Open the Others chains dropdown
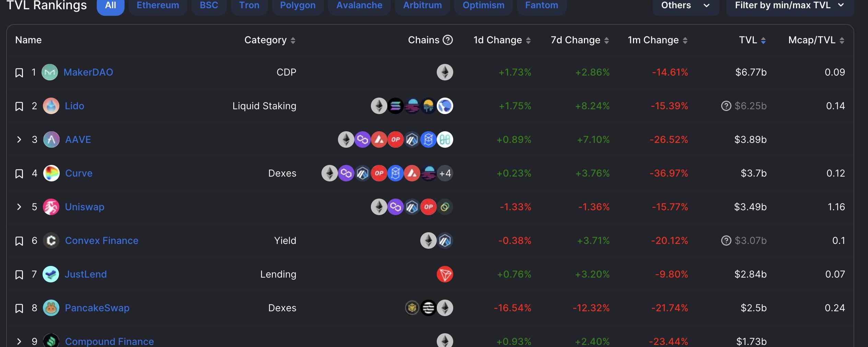This screenshot has width=868, height=347. tap(686, 5)
